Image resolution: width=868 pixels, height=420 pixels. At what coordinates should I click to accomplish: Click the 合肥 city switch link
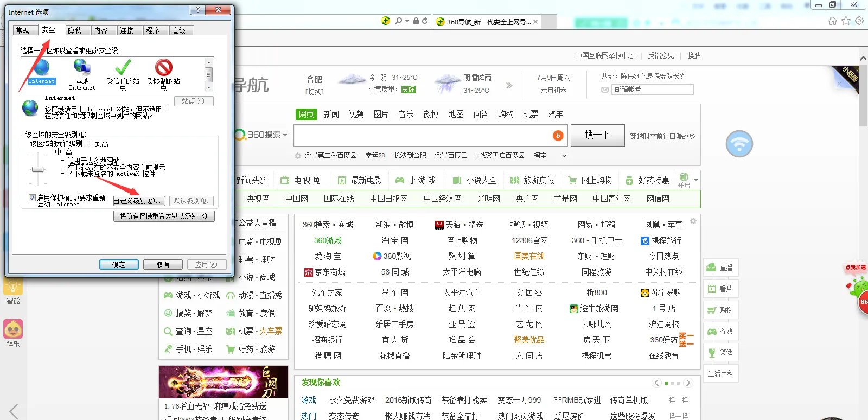click(314, 92)
